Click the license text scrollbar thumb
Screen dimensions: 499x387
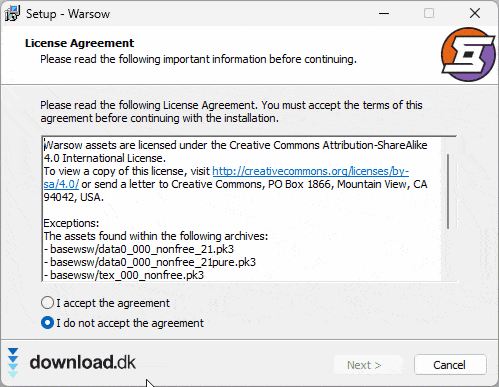(x=448, y=191)
